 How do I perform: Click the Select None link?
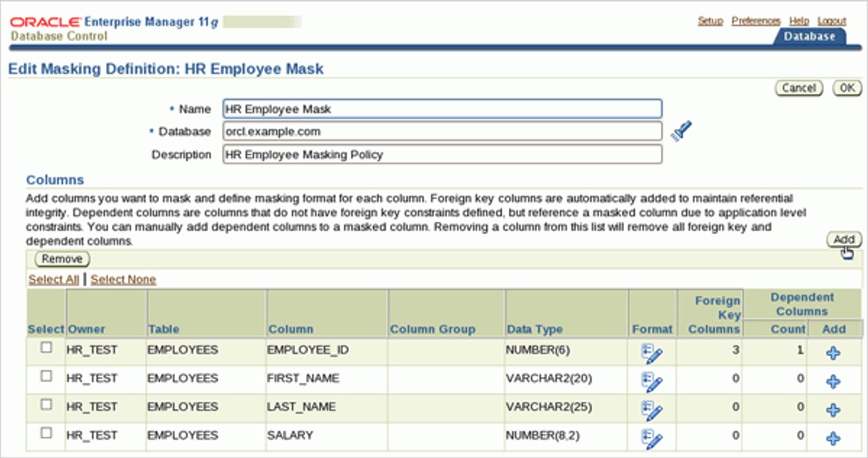pos(123,279)
